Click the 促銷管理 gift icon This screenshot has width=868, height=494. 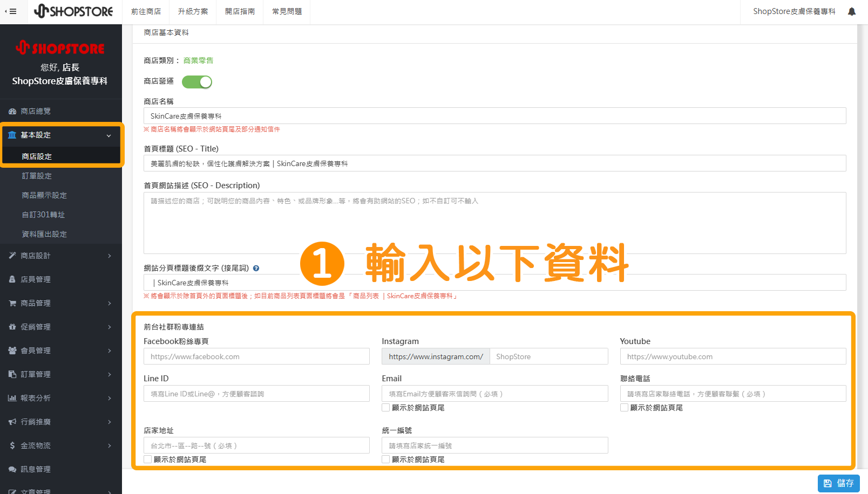pos(12,326)
